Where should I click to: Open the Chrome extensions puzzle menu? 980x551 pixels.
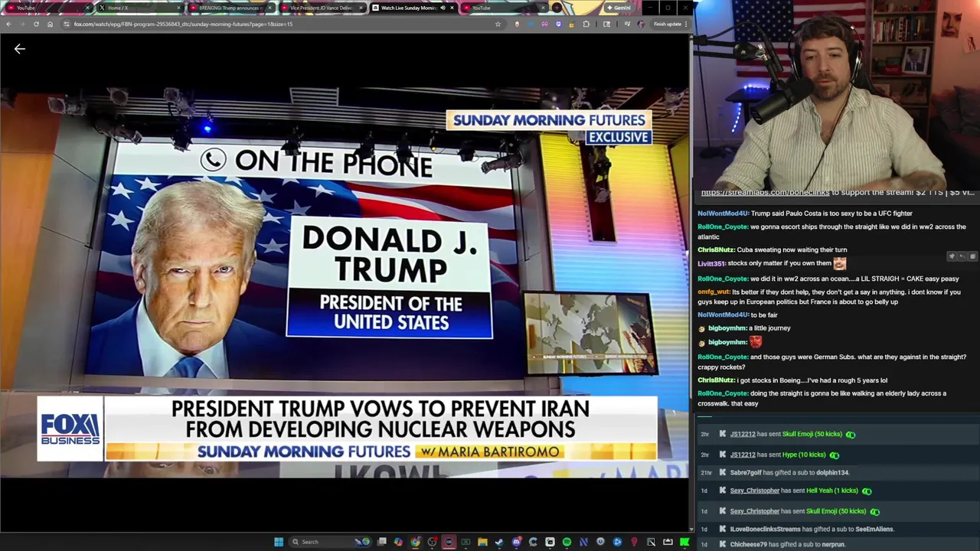586,24
